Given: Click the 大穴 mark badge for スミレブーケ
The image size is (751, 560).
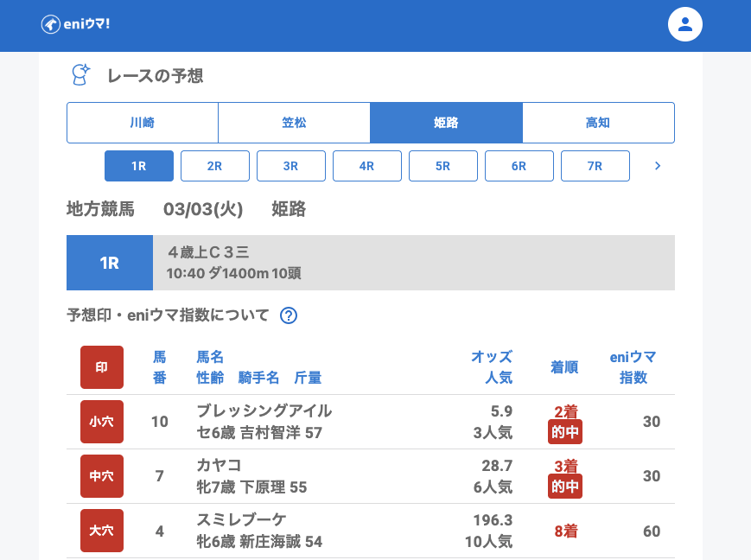Looking at the screenshot, I should pyautogui.click(x=102, y=531).
